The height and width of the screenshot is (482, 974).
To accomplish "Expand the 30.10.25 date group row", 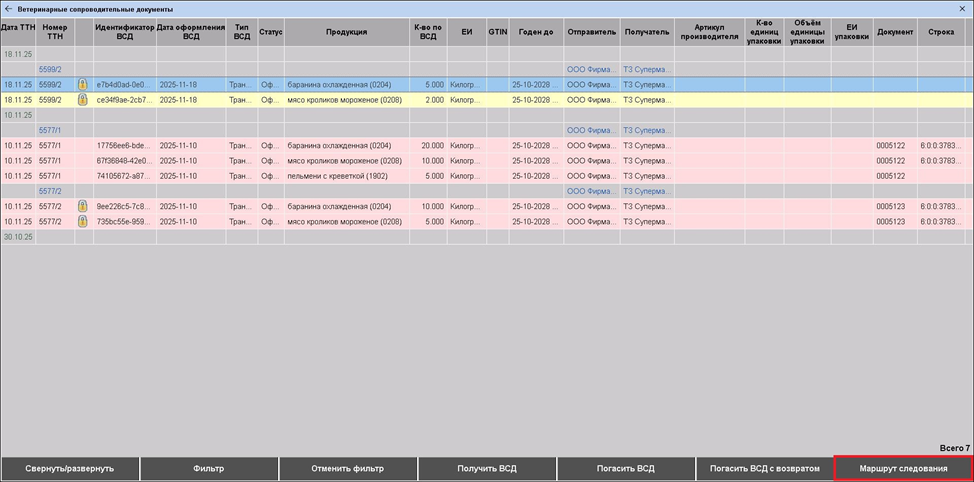I will pyautogui.click(x=18, y=236).
